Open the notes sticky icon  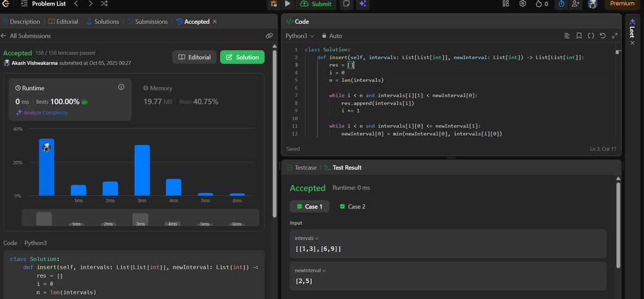347,4
